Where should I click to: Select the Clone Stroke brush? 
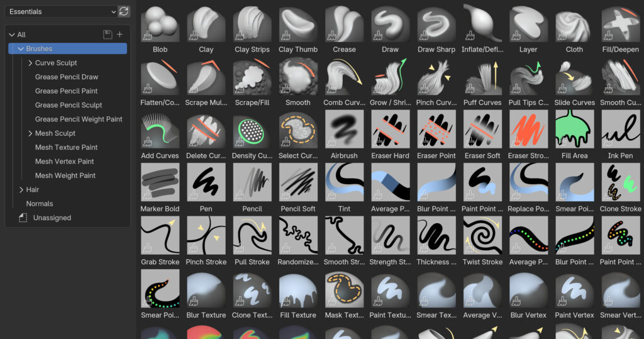pyautogui.click(x=621, y=183)
